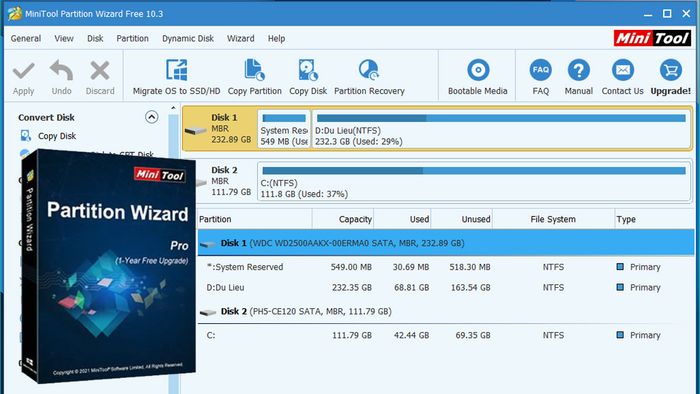This screenshot has height=394, width=700.
Task: Sort by Capacity column header
Action: click(343, 219)
